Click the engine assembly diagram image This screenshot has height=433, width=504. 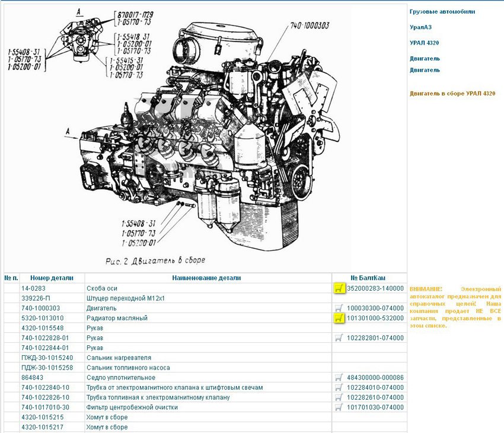(x=202, y=136)
